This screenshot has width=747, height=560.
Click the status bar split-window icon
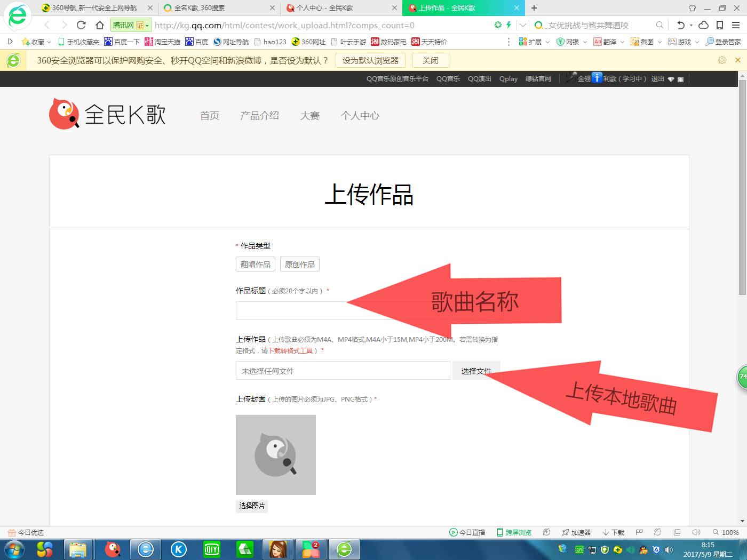(x=677, y=532)
